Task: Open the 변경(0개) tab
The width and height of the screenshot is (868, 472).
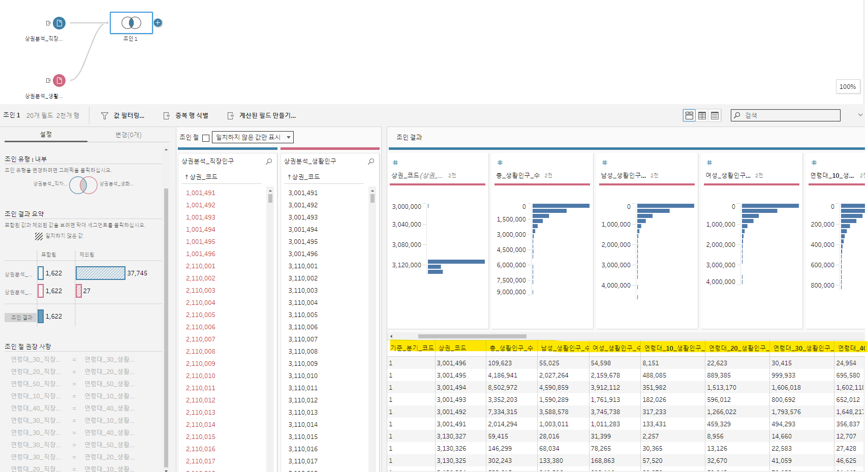Action: [x=128, y=135]
